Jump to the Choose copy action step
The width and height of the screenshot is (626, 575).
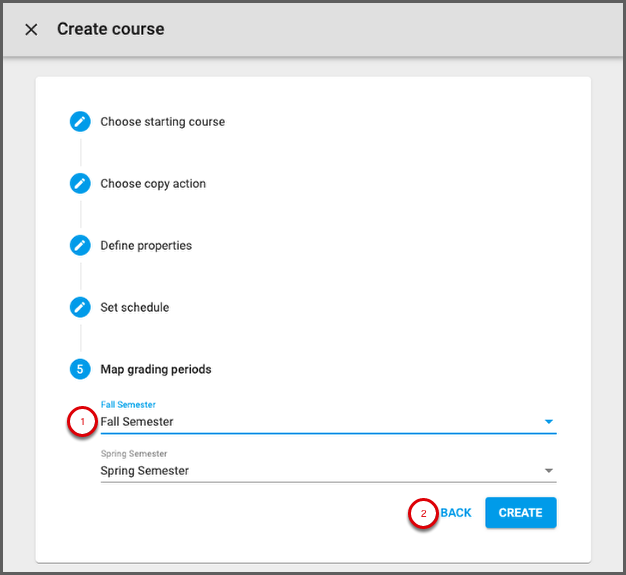point(153,184)
